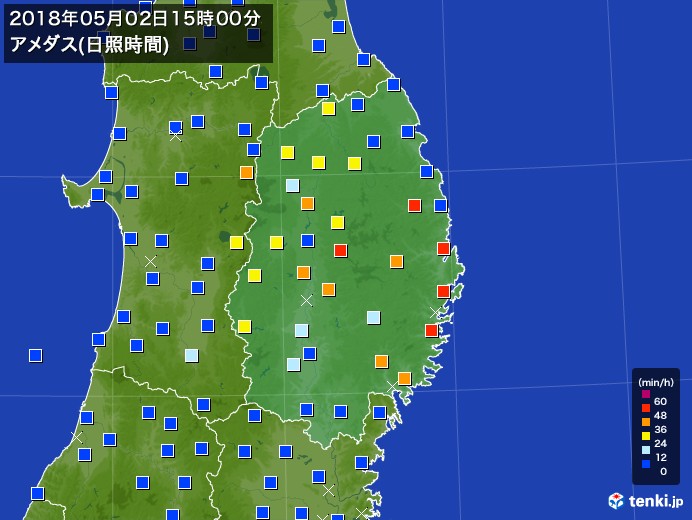The height and width of the screenshot is (520, 692).
Task: Select the northernmost red station marker
Action: point(414,205)
